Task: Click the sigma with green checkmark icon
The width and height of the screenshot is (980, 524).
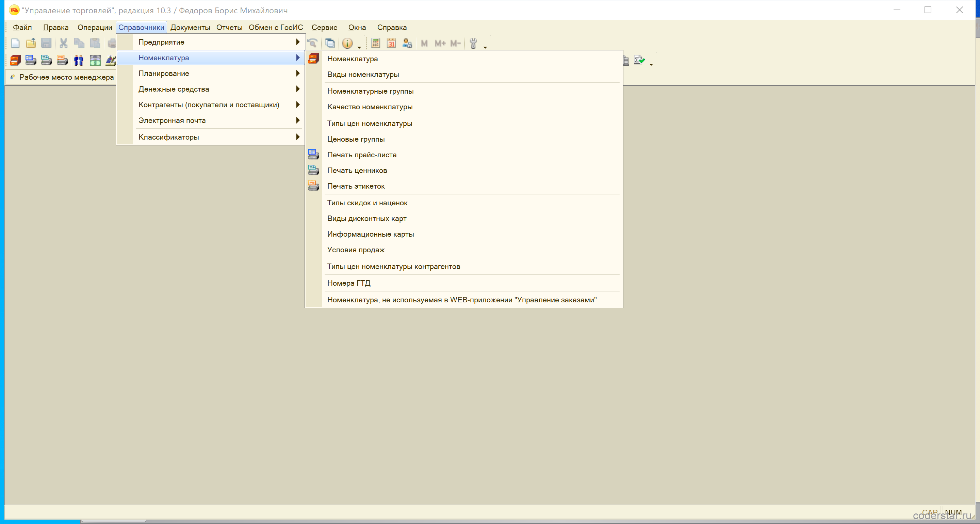Action: coord(639,60)
